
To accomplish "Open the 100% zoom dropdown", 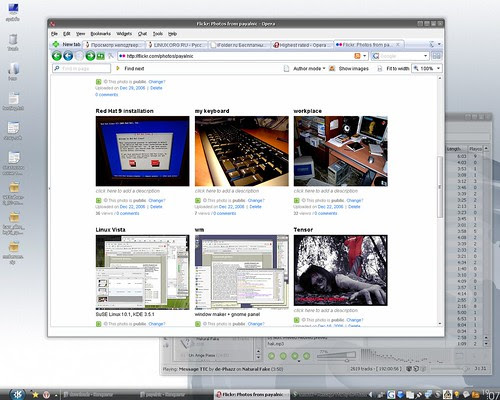I will click(438, 68).
